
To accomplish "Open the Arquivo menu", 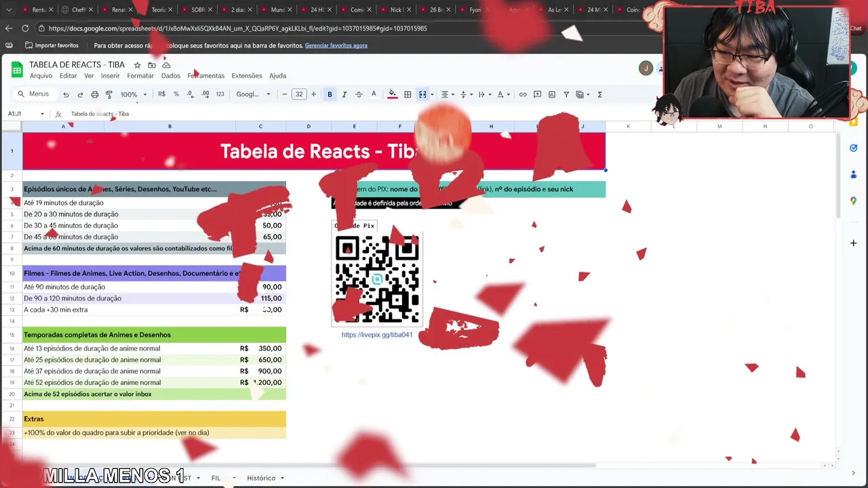I will pyautogui.click(x=41, y=76).
